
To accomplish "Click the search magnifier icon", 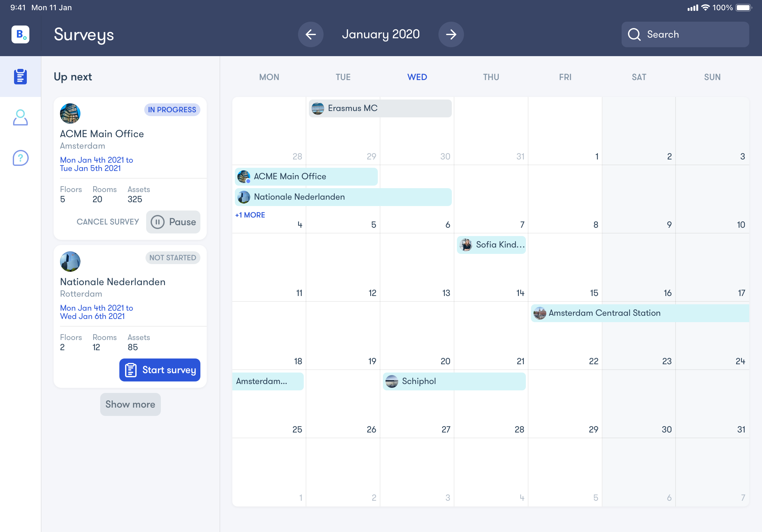I will tap(634, 34).
